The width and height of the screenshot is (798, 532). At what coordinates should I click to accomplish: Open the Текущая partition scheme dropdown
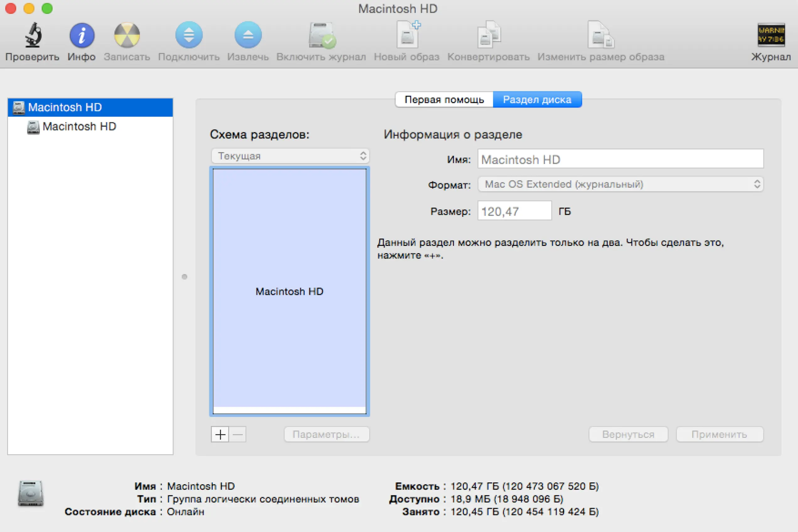tap(290, 156)
